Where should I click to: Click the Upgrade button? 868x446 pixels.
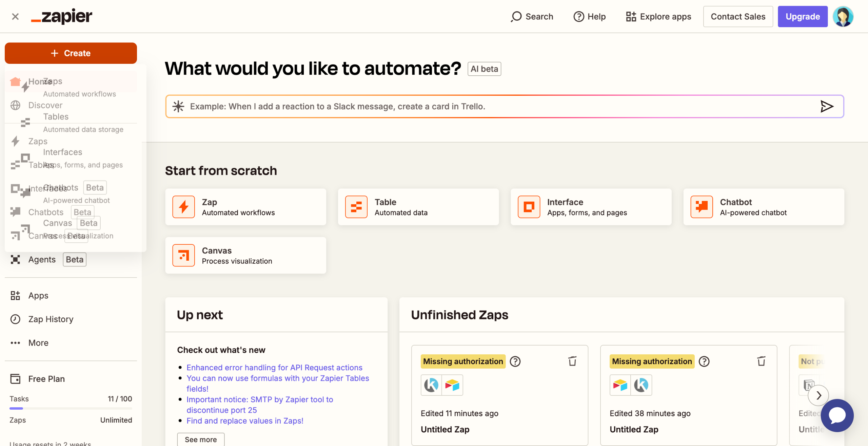(x=802, y=16)
